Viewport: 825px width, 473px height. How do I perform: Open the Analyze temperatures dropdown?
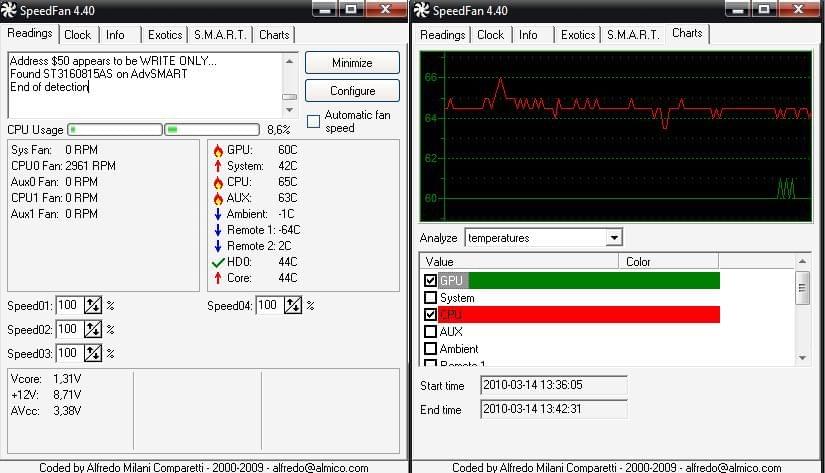pyautogui.click(x=613, y=238)
